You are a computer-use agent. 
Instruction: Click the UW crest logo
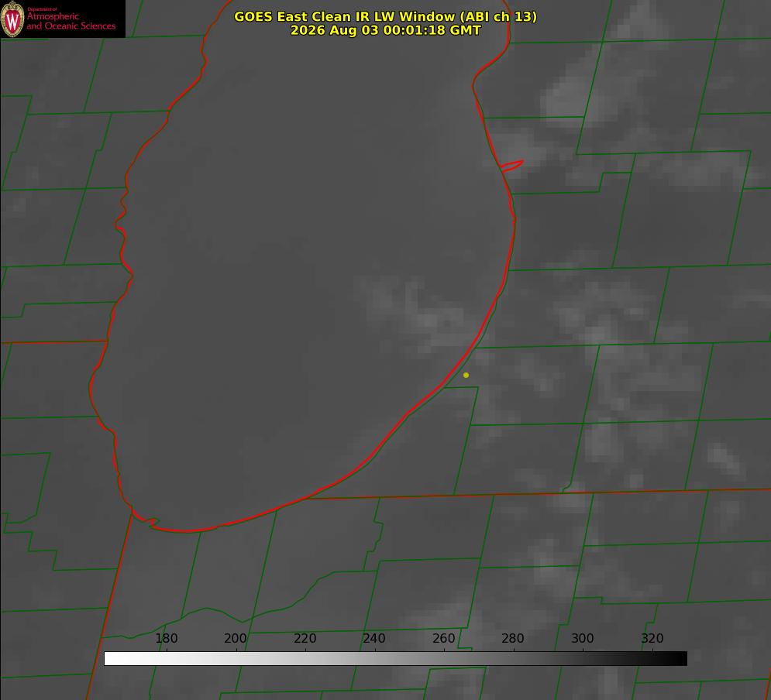coord(12,19)
